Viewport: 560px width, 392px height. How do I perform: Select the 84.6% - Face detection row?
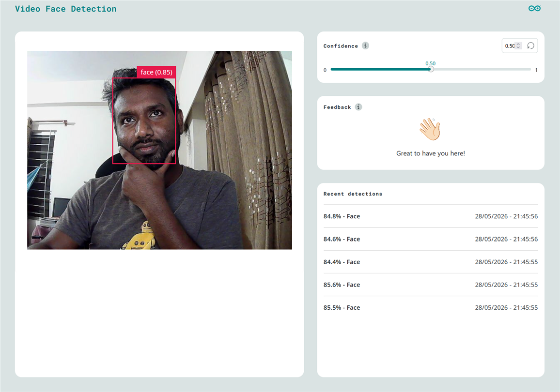click(430, 239)
